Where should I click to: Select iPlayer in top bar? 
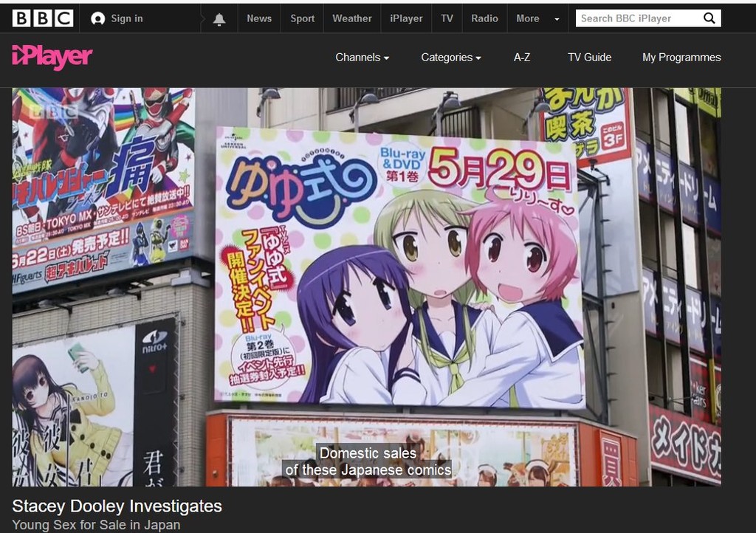pyautogui.click(x=406, y=18)
